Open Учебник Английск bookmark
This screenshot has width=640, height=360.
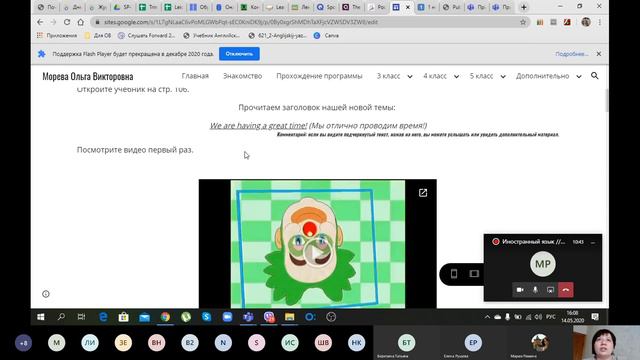pos(211,36)
